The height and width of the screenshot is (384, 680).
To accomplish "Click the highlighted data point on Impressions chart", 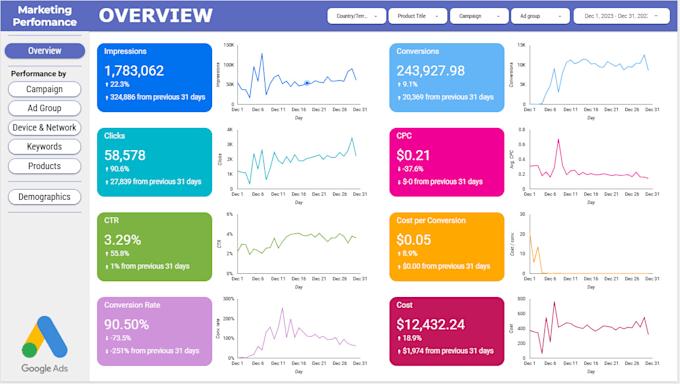I will pos(307,82).
